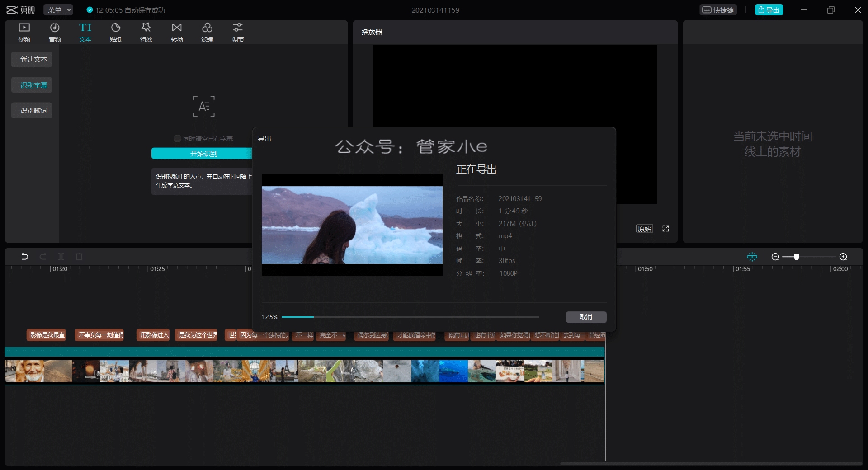Open the 滤镜 filters tab
This screenshot has height=470, width=868.
click(x=207, y=33)
